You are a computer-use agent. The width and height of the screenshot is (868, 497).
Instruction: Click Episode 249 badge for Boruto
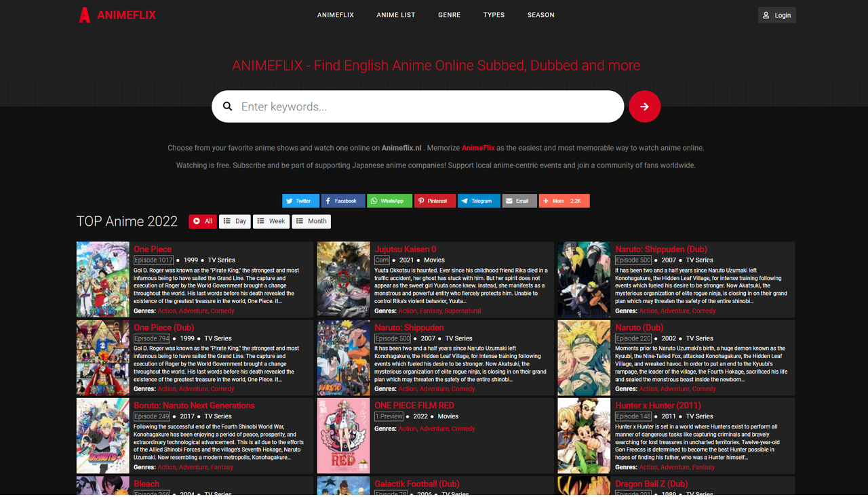click(152, 416)
